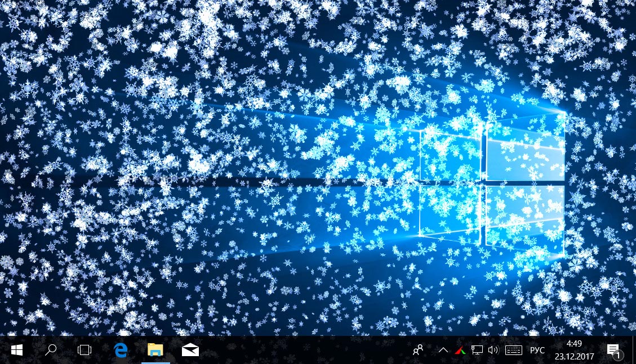Open network status icon
Screen dimensions: 636x364
pos(477,350)
